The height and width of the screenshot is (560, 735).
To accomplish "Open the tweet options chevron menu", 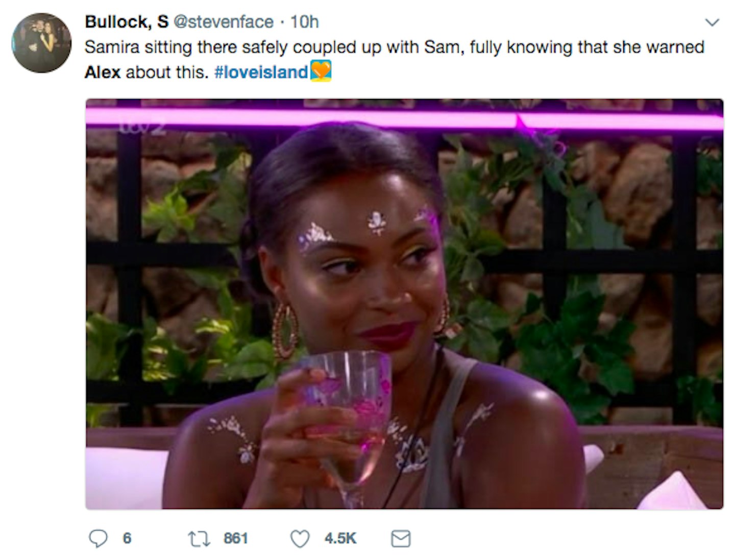I will point(712,22).
